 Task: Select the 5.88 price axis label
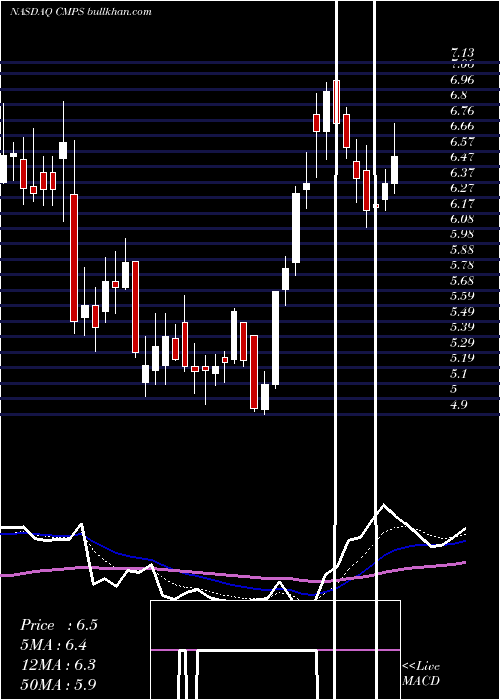pos(462,250)
